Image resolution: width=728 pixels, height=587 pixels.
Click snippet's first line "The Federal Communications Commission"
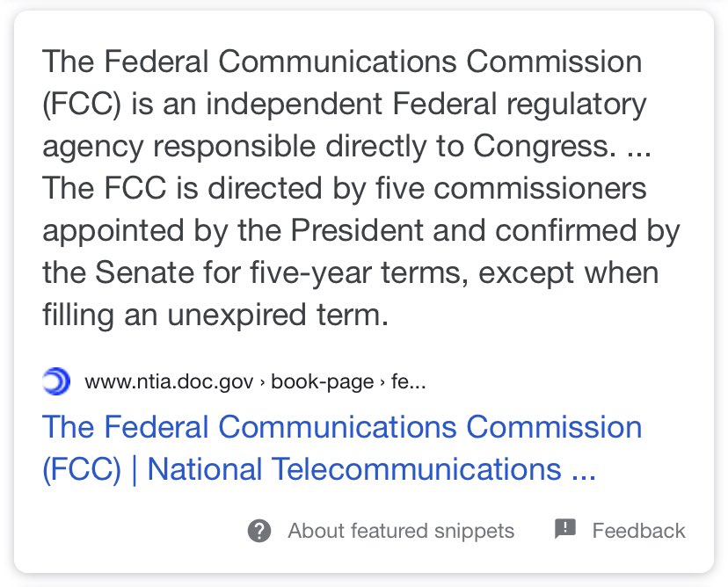pos(342,62)
